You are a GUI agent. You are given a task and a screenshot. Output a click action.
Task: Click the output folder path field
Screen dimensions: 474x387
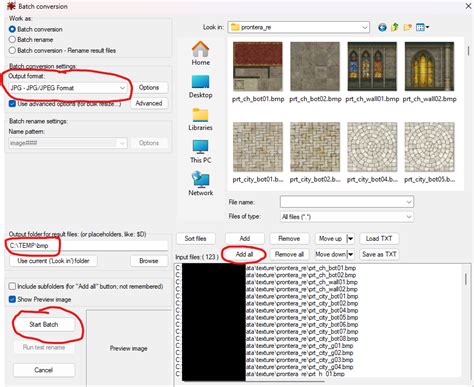pos(88,246)
